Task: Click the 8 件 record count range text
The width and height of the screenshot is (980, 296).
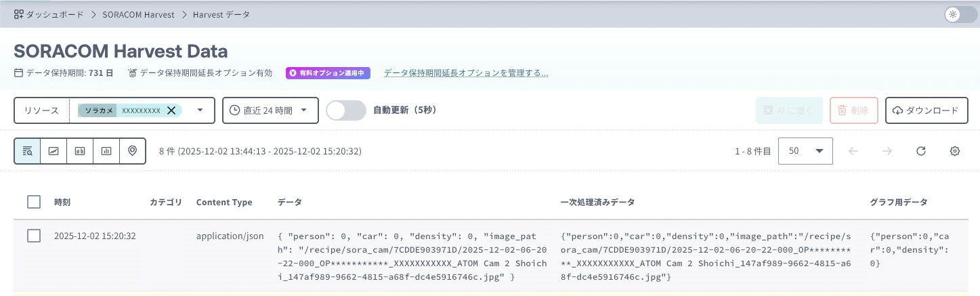Action: point(260,151)
